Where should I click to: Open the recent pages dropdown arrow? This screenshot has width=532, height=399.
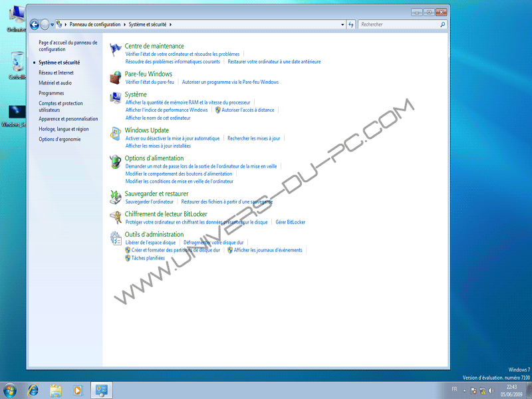click(53, 25)
